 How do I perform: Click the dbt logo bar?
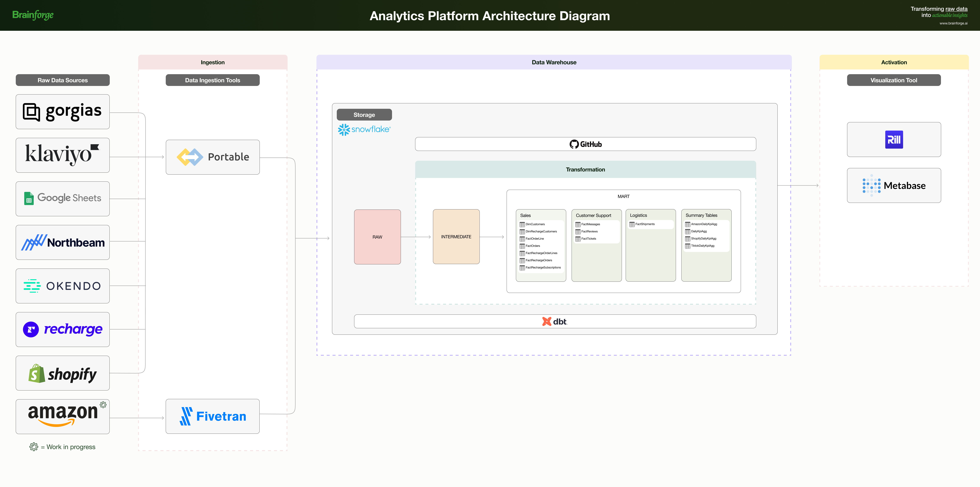pyautogui.click(x=555, y=321)
